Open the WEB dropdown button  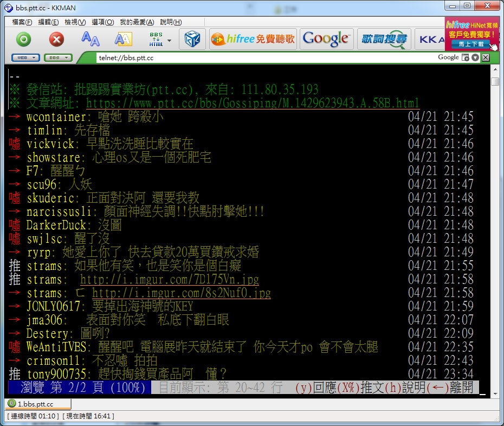coord(25,58)
